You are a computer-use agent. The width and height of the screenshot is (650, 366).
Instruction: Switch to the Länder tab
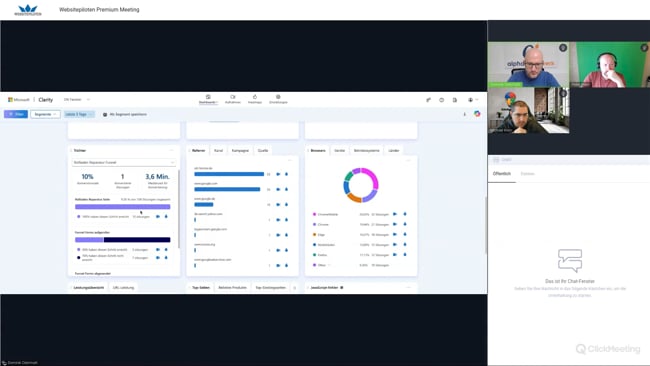393,150
